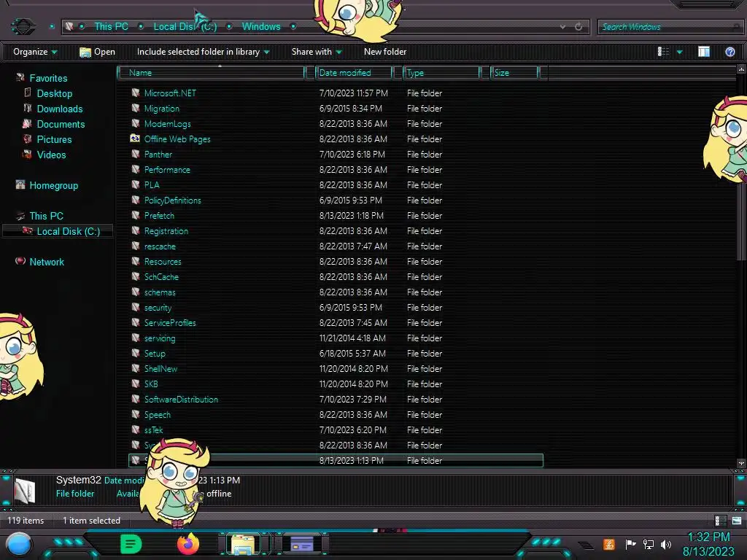
Task: Click the Homegroup icon in sidebar
Action: pos(20,184)
